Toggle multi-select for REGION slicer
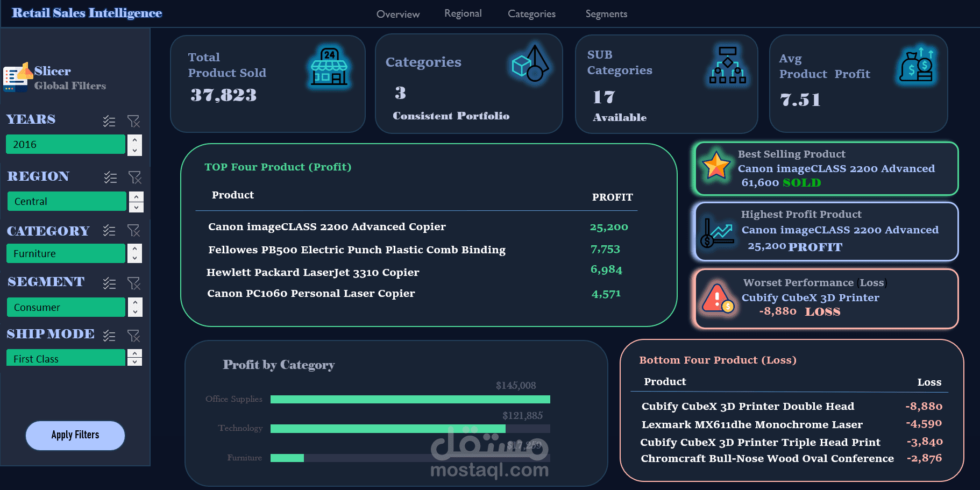The height and width of the screenshot is (490, 980). click(x=110, y=177)
